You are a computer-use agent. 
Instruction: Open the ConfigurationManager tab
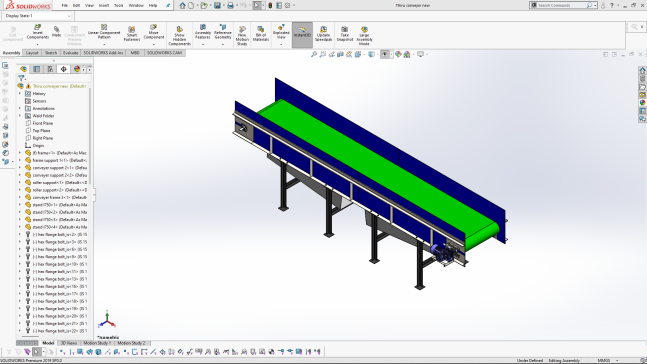pyautogui.click(x=50, y=69)
